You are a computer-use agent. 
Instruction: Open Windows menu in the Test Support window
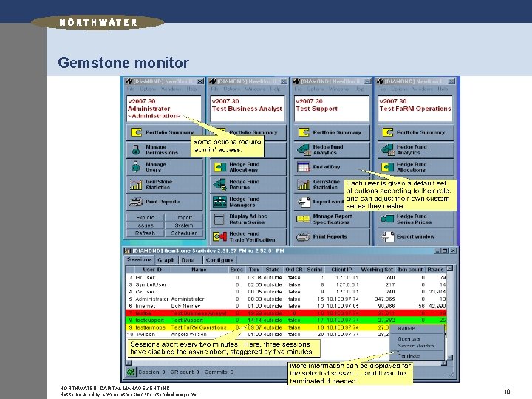point(338,89)
